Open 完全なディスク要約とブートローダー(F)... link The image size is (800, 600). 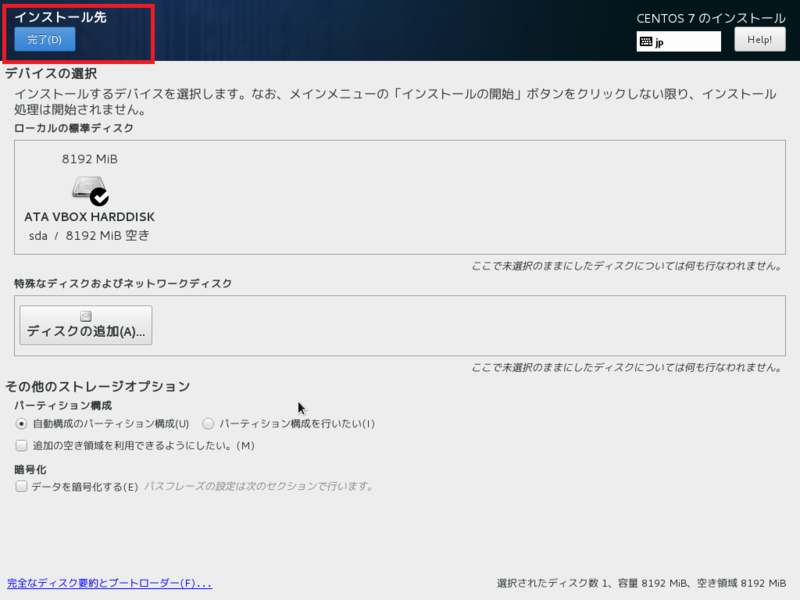coord(109,583)
